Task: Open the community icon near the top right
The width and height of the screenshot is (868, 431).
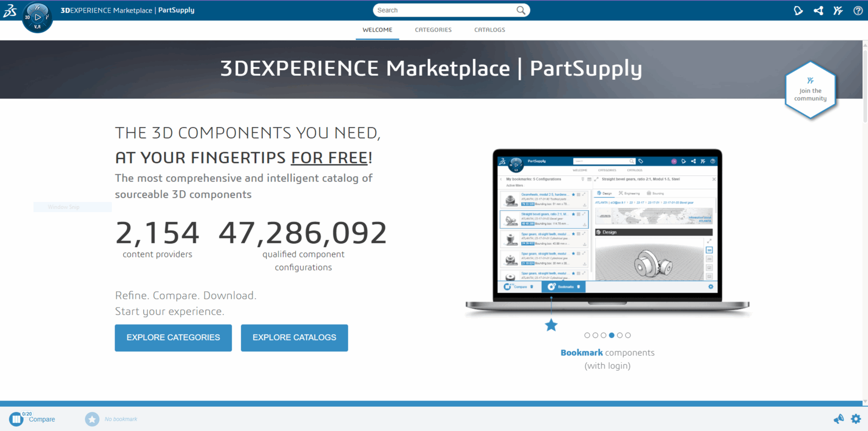Action: tap(838, 10)
